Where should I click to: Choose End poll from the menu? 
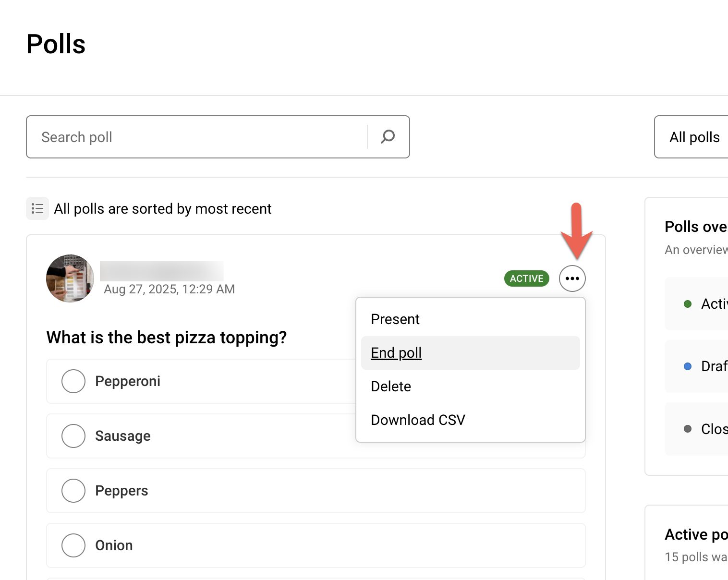pyautogui.click(x=470, y=353)
